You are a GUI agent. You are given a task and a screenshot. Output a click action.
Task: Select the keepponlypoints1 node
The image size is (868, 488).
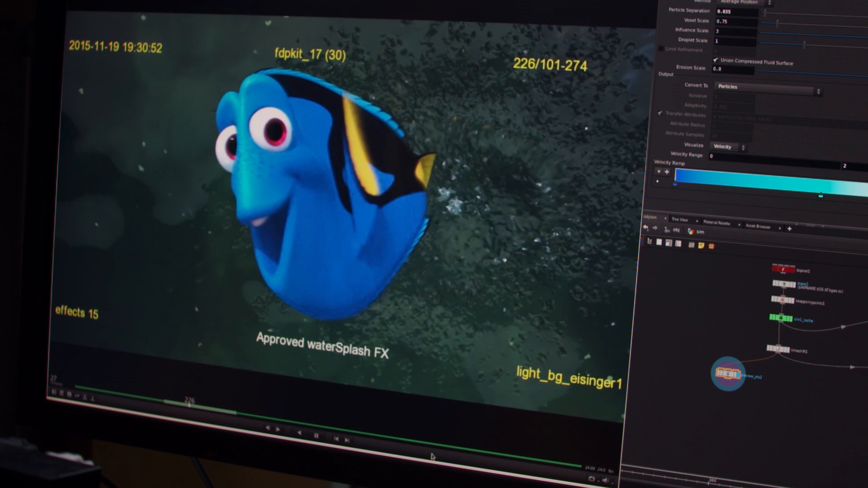(x=783, y=300)
